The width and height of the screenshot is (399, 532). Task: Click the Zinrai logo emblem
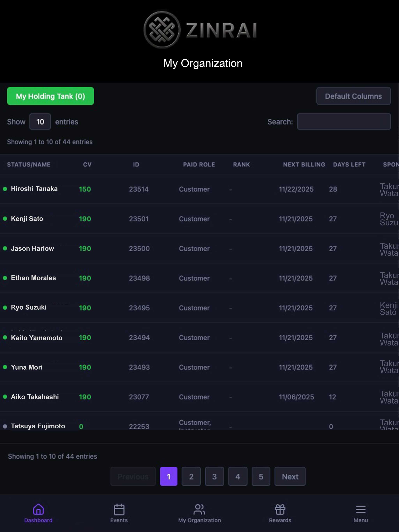point(162,30)
